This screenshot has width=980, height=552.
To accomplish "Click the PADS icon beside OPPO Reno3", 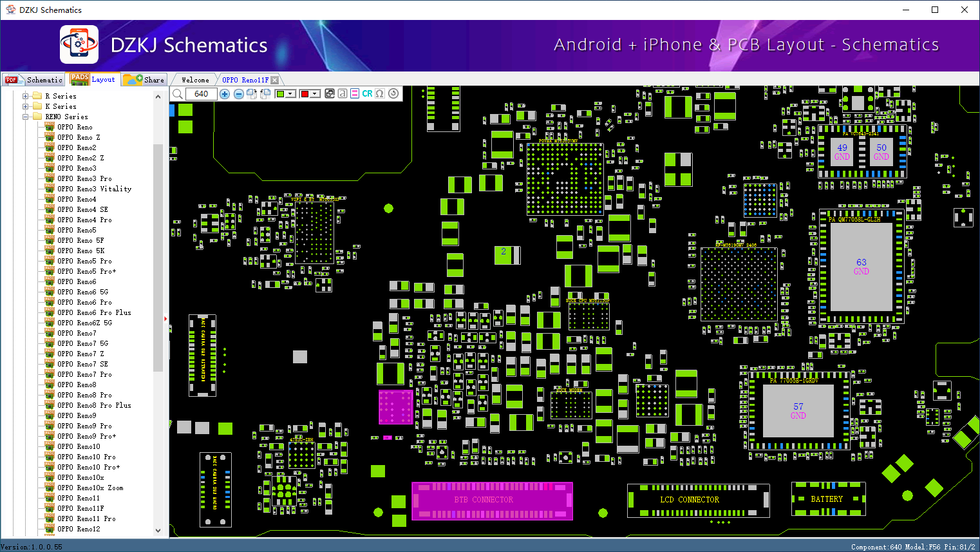I will pyautogui.click(x=50, y=168).
